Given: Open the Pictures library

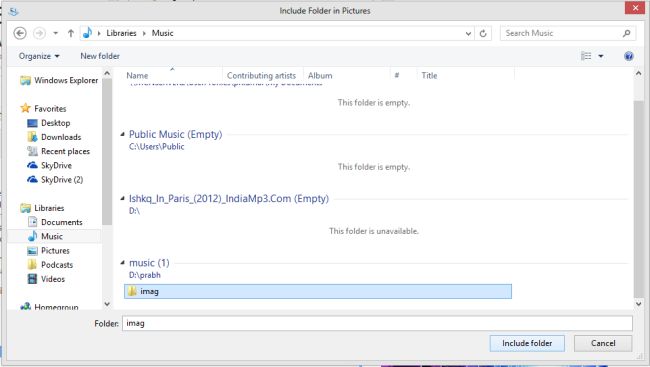Looking at the screenshot, I should click(x=55, y=250).
